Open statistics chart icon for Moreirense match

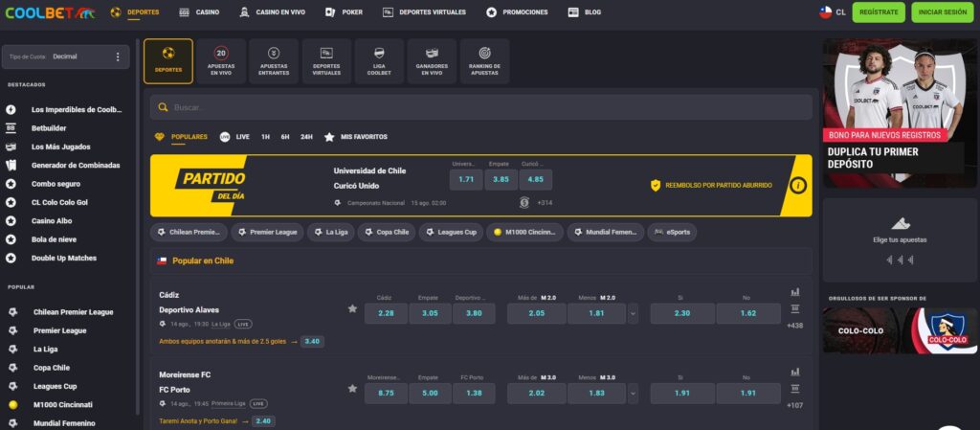tap(795, 372)
